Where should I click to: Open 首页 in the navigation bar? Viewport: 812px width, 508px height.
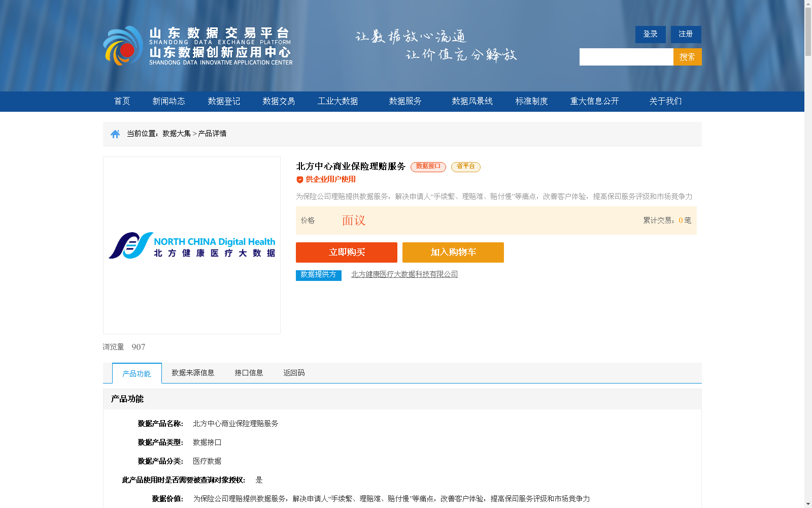(122, 101)
